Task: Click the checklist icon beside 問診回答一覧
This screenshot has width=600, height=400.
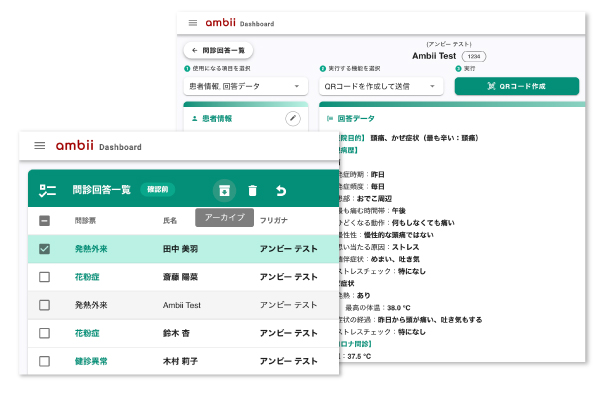Action: coord(48,190)
